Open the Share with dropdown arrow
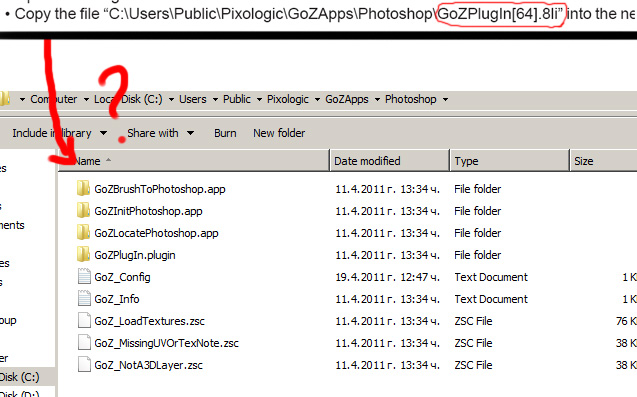637x397 pixels. tap(191, 133)
